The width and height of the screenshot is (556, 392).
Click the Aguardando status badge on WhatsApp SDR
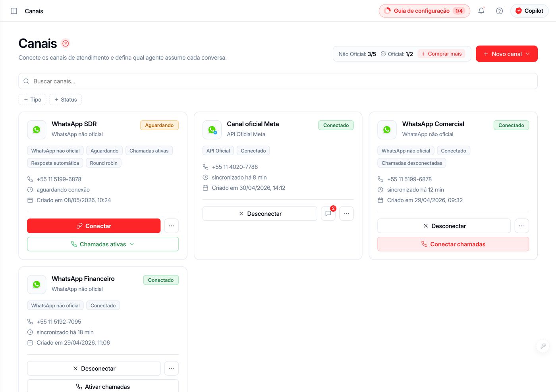tap(159, 126)
